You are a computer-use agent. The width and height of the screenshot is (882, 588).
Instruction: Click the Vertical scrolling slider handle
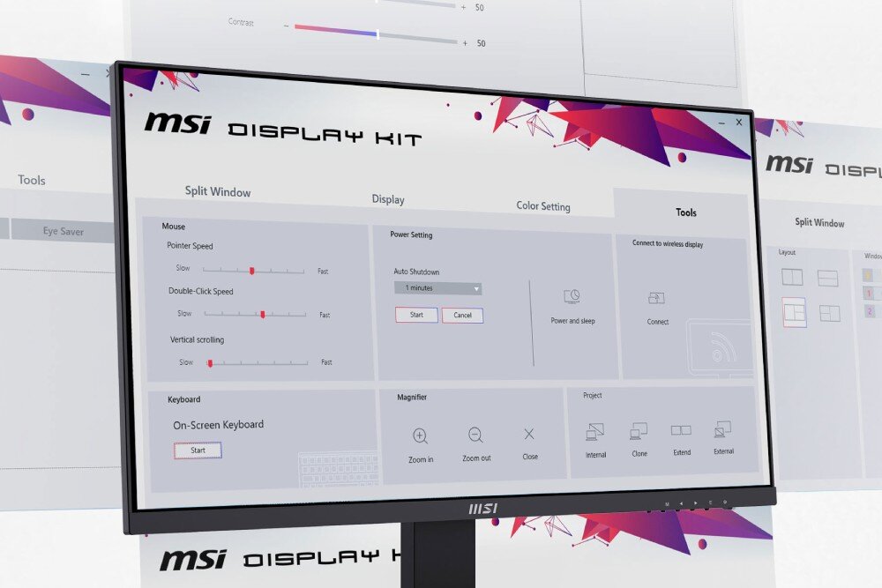click(209, 361)
